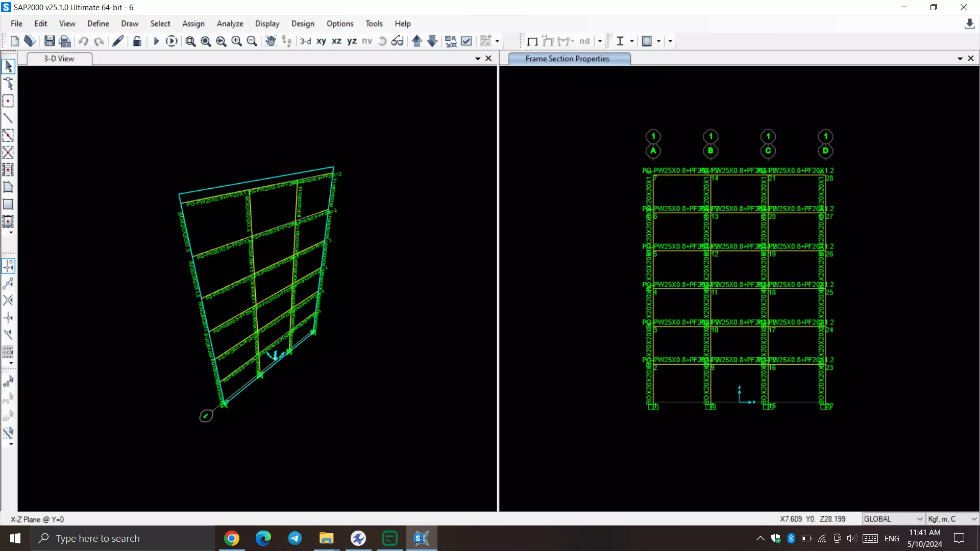Screen dimensions: 980x551
Task: Open Google Chrome from the taskbar
Action: pyautogui.click(x=232, y=538)
